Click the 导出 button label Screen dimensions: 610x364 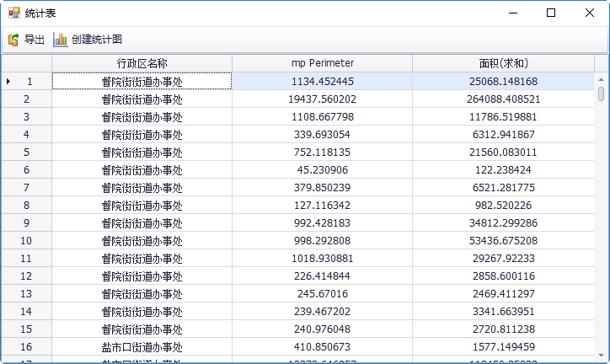[35, 40]
